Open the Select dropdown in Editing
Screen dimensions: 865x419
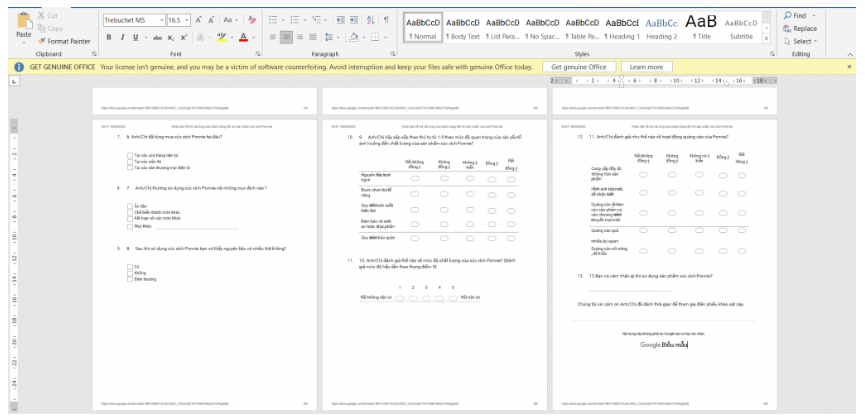pos(803,41)
